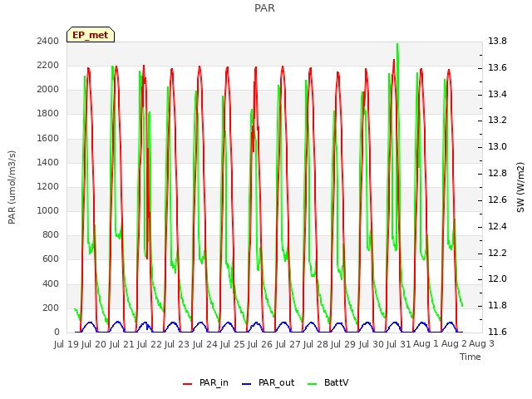This screenshot has height=399, width=532.
Task: Toggle PAR_in series in legend
Action: [205, 382]
